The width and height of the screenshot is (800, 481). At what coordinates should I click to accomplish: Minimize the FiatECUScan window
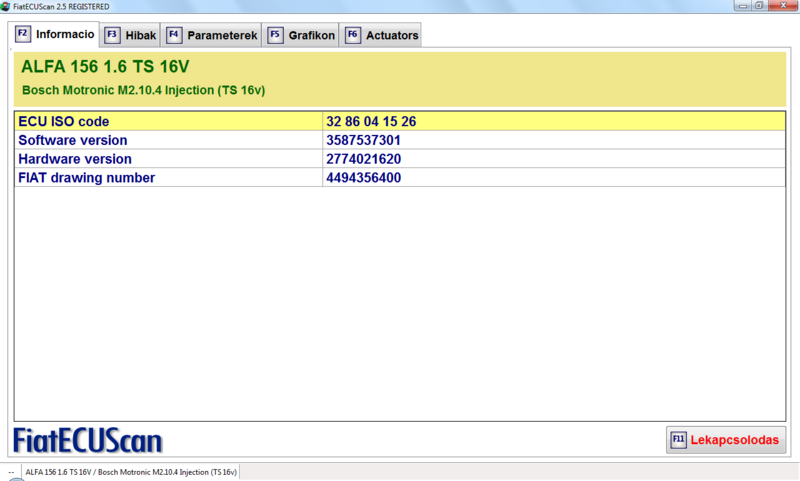click(743, 6)
